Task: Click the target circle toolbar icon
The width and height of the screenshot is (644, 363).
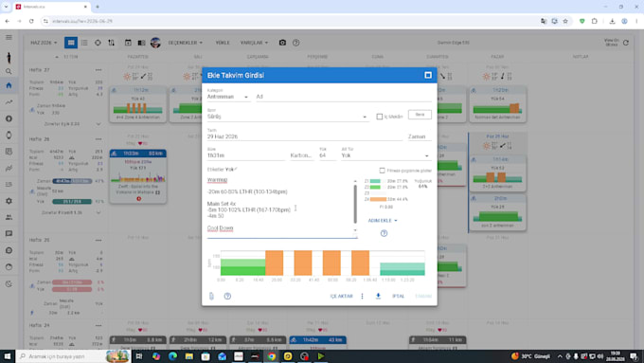Action: [x=98, y=43]
